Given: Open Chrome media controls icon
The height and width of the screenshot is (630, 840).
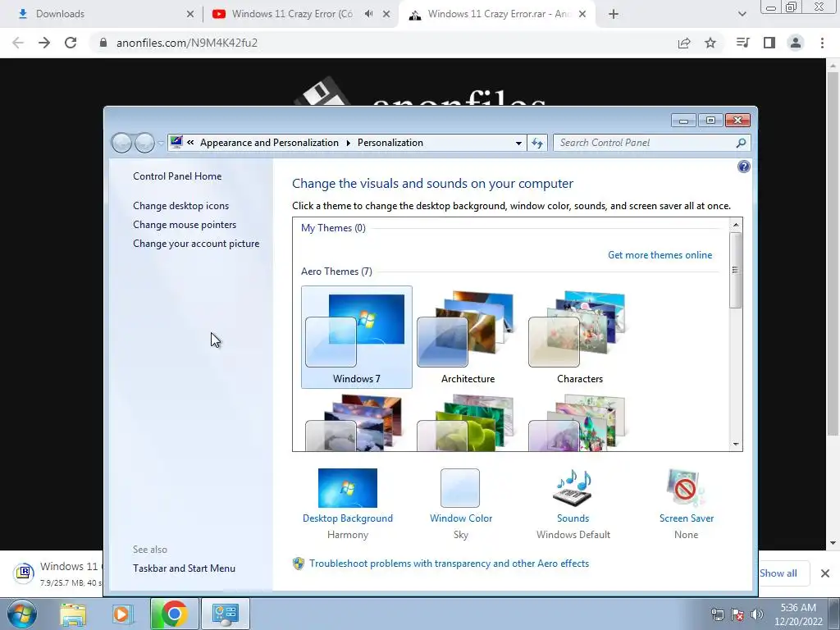Looking at the screenshot, I should pyautogui.click(x=742, y=43).
